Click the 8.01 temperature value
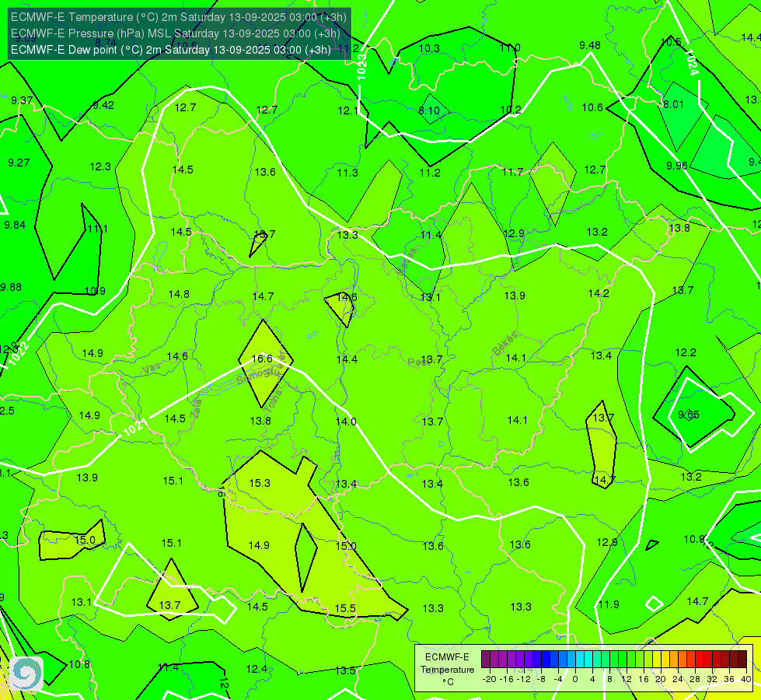 673,104
